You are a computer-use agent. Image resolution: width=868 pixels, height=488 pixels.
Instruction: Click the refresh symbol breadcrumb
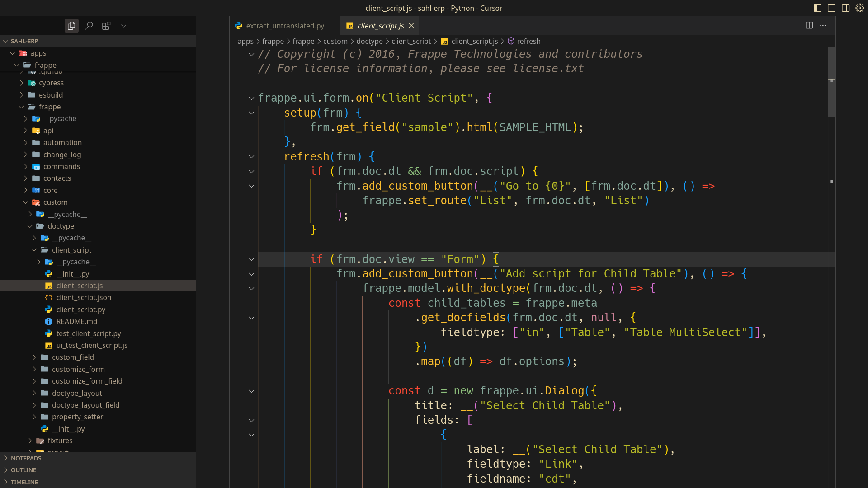click(x=528, y=41)
